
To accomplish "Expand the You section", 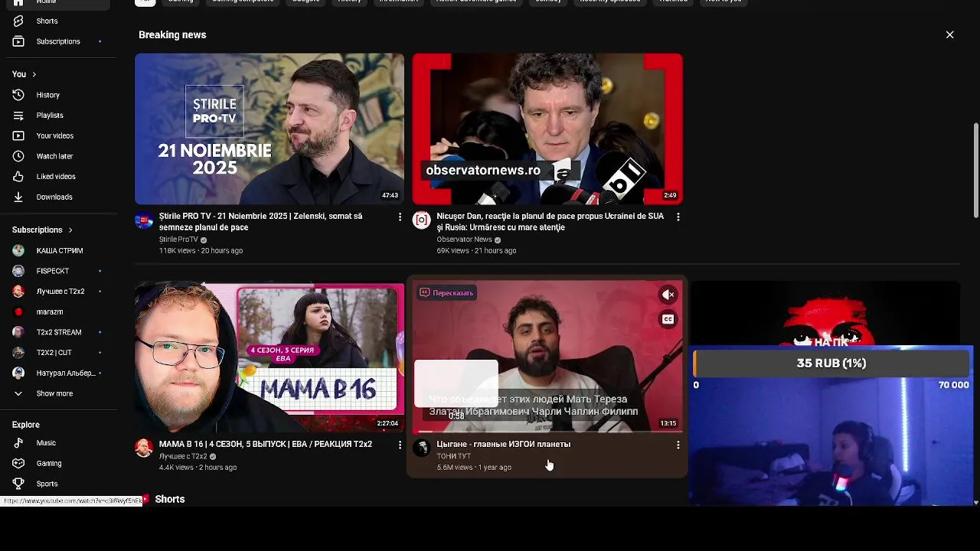I will (x=24, y=74).
